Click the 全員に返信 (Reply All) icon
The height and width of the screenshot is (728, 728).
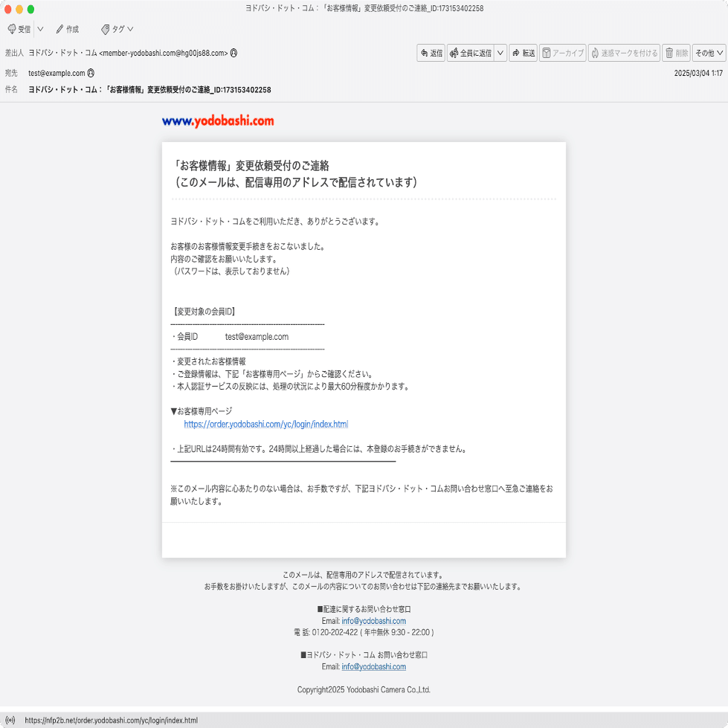456,53
